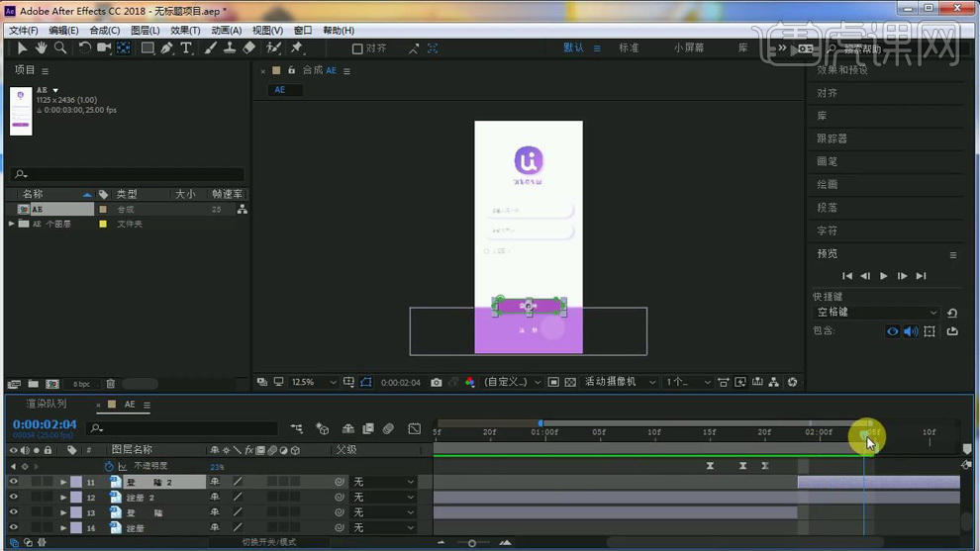Image resolution: width=980 pixels, height=551 pixels.
Task: Activate the Eraser tool
Action: [x=248, y=47]
